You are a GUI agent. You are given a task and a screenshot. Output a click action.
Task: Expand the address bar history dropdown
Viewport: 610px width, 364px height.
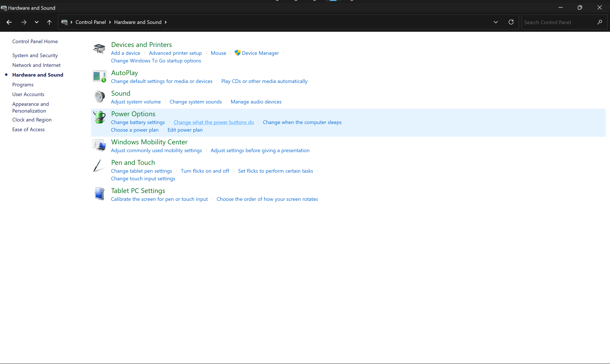[x=496, y=22]
